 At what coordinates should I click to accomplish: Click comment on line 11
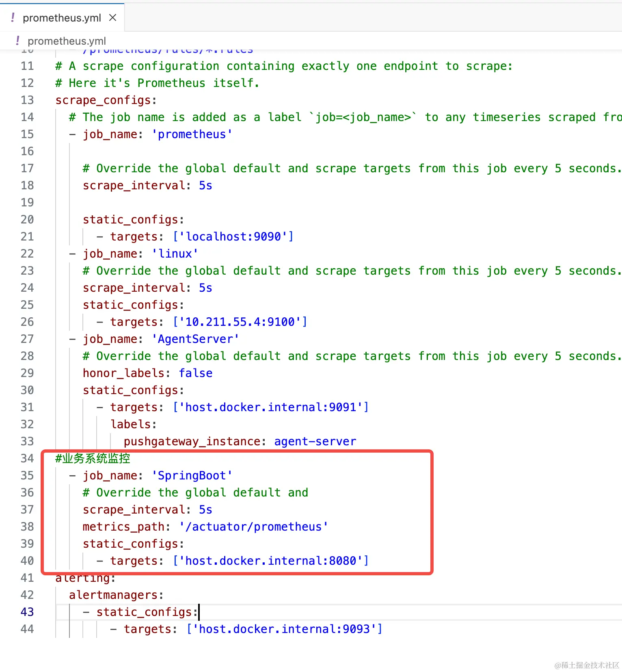click(x=284, y=66)
